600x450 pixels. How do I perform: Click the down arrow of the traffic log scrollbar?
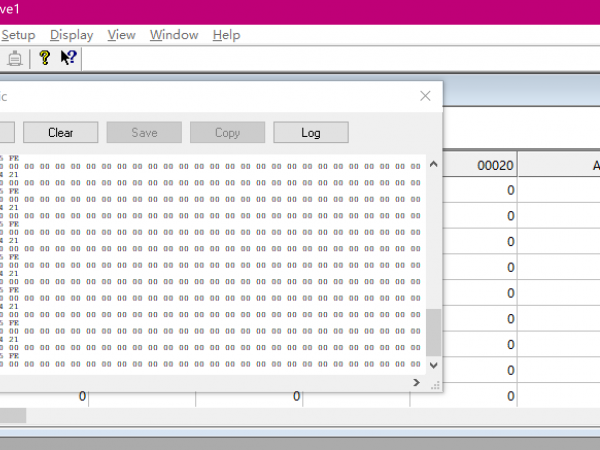(433, 365)
